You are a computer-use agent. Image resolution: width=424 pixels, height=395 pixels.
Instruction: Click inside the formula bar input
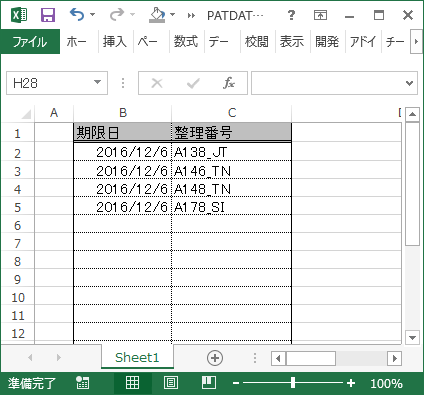(327, 83)
